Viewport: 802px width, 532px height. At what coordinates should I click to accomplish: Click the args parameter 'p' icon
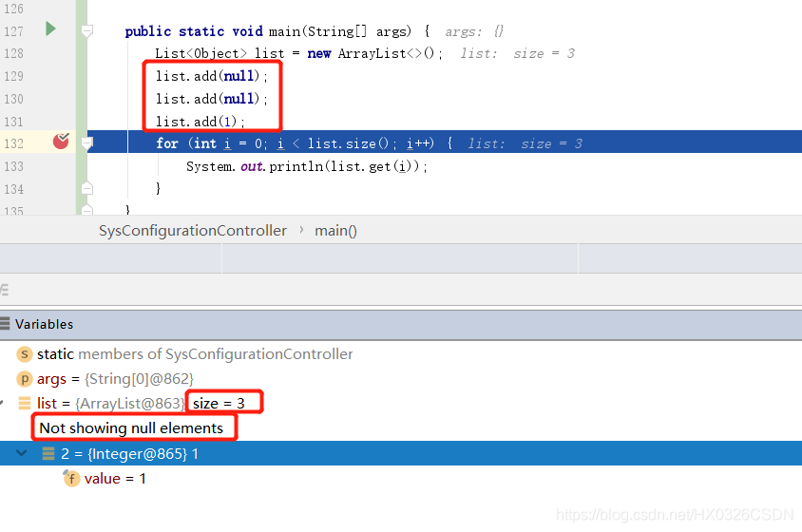[26, 379]
